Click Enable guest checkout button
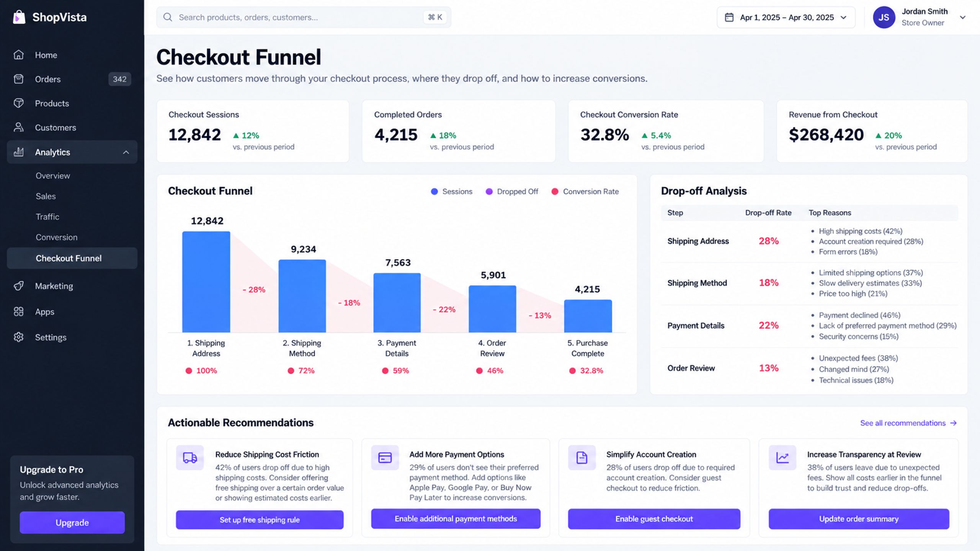The width and height of the screenshot is (980, 551). point(654,519)
